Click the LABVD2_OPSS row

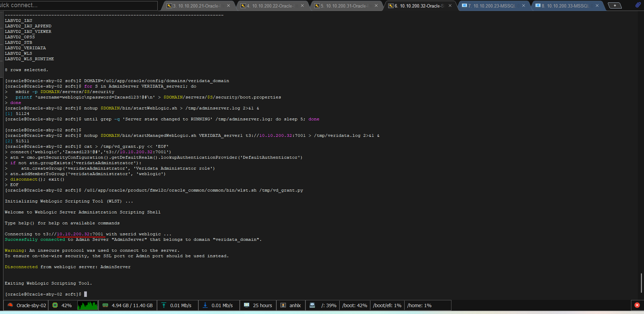pos(20,37)
